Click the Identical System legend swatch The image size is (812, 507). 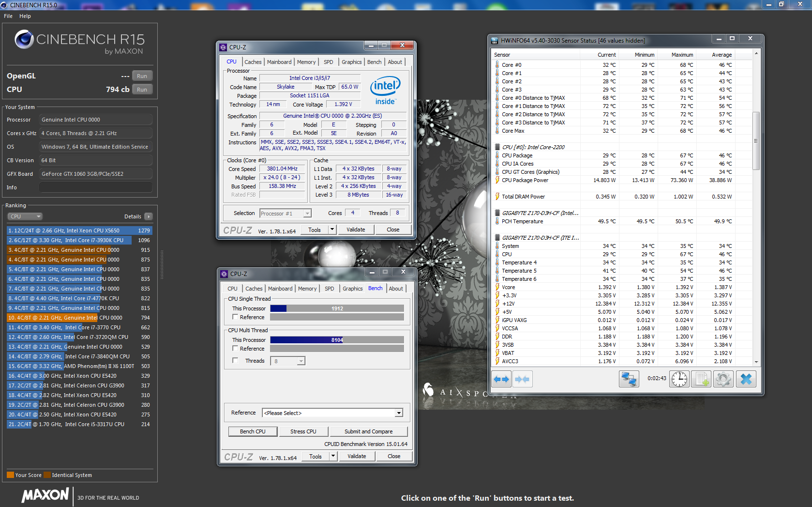coord(47,475)
